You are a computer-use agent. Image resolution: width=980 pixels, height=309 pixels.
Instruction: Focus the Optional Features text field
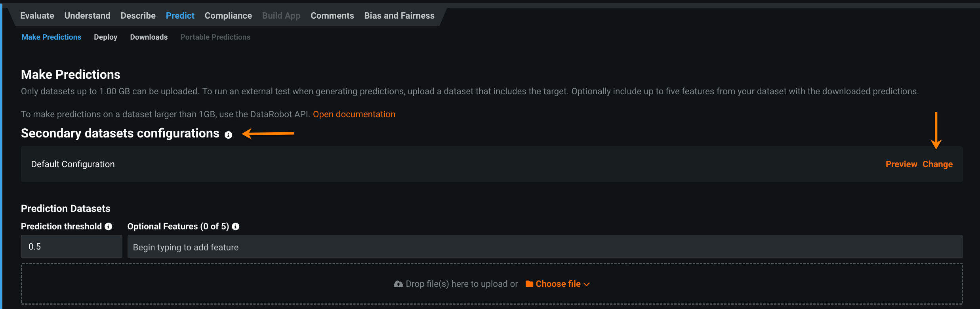545,247
